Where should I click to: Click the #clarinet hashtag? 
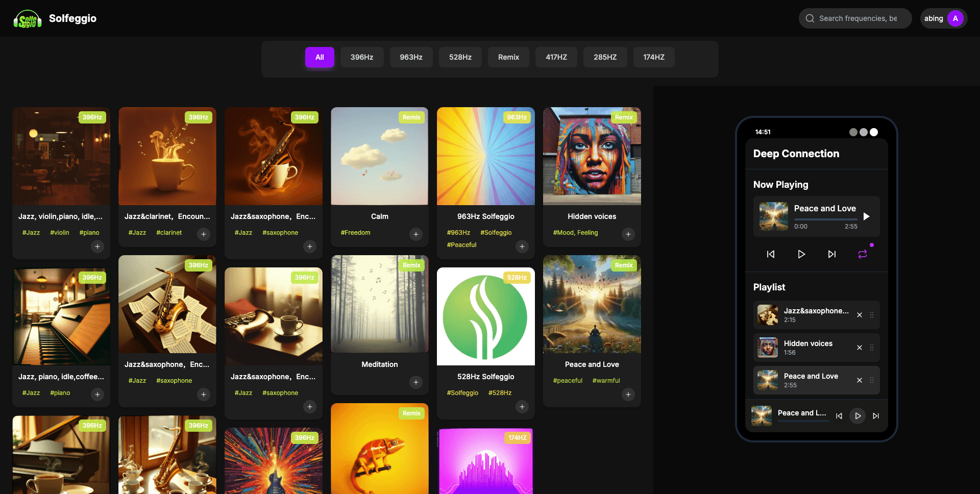click(169, 233)
